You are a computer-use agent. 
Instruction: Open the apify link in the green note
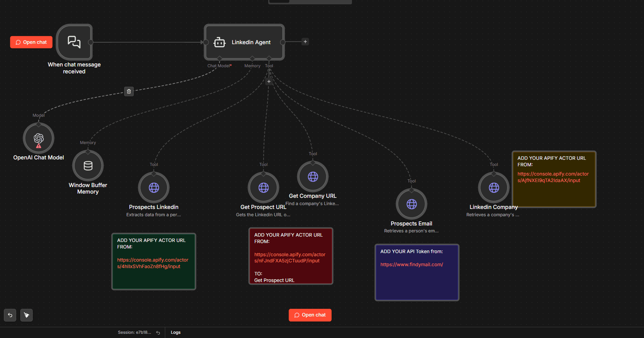click(x=153, y=263)
